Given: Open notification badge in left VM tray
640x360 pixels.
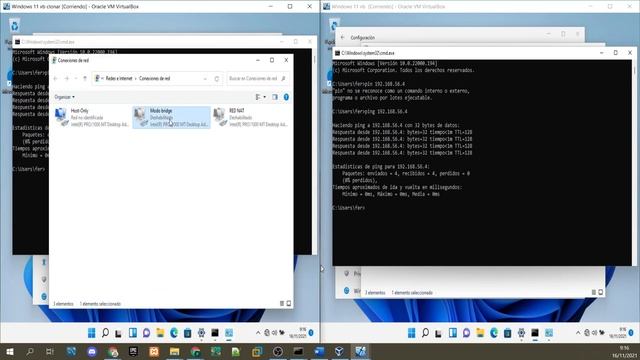Looking at the screenshot, I should tap(311, 333).
